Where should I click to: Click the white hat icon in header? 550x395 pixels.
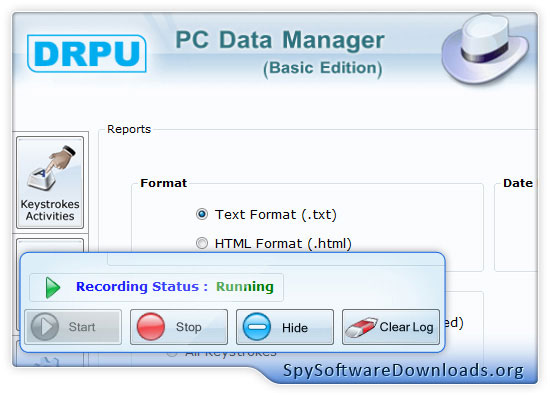485,49
